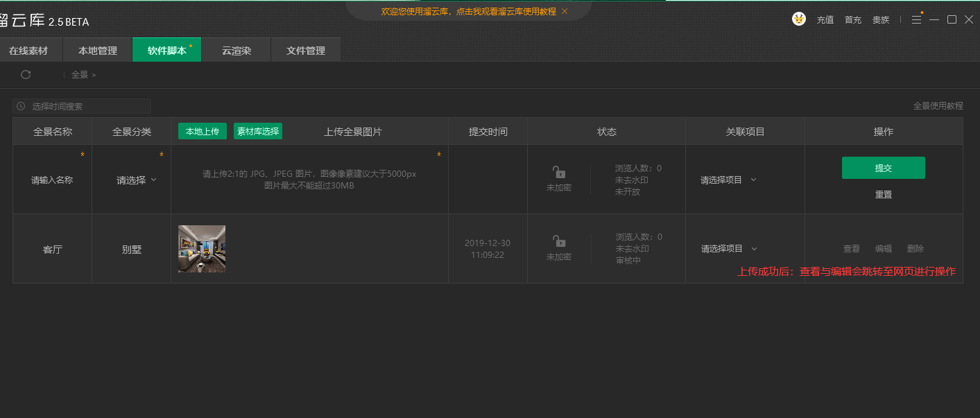
Task: Close the welcome notification banner with the X
Action: (x=565, y=11)
